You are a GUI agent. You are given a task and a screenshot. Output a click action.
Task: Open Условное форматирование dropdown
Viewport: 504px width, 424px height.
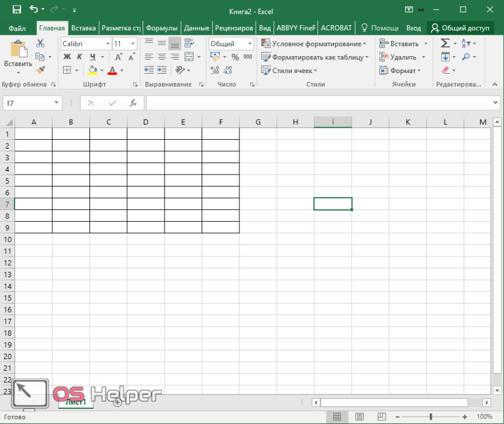pos(314,43)
